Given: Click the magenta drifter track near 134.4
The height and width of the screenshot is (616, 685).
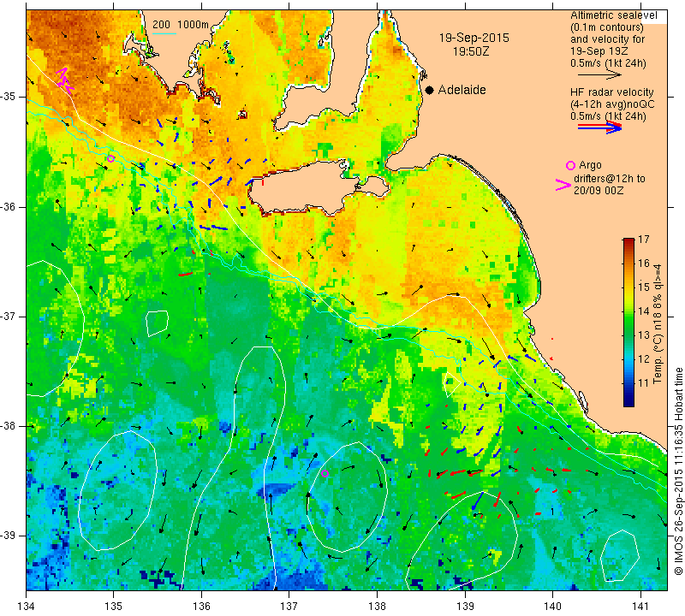Looking at the screenshot, I should 64,81.
